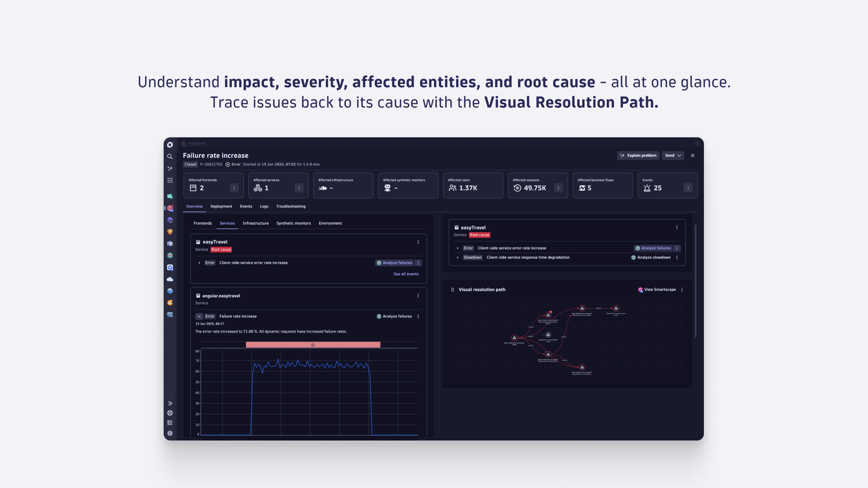The image size is (868, 488).
Task: Click the Explain problem button
Action: coord(638,155)
